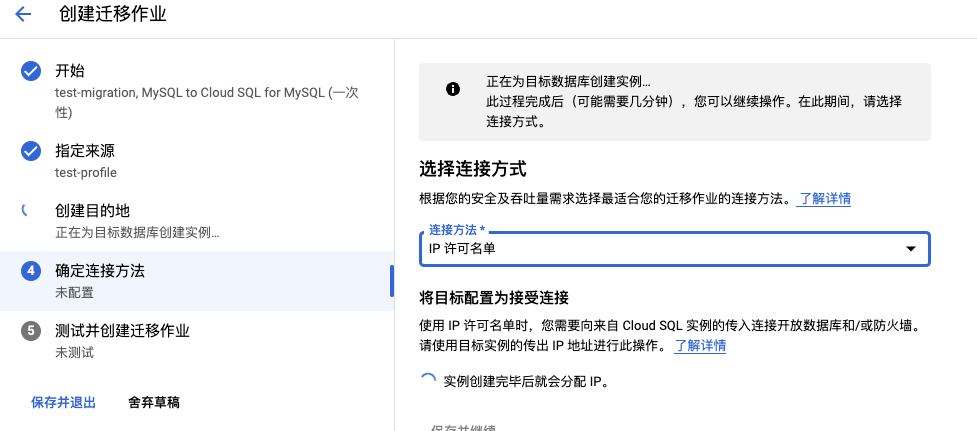The width and height of the screenshot is (977, 431).
Task: Click the info icon in the notice banner
Action: point(453,89)
